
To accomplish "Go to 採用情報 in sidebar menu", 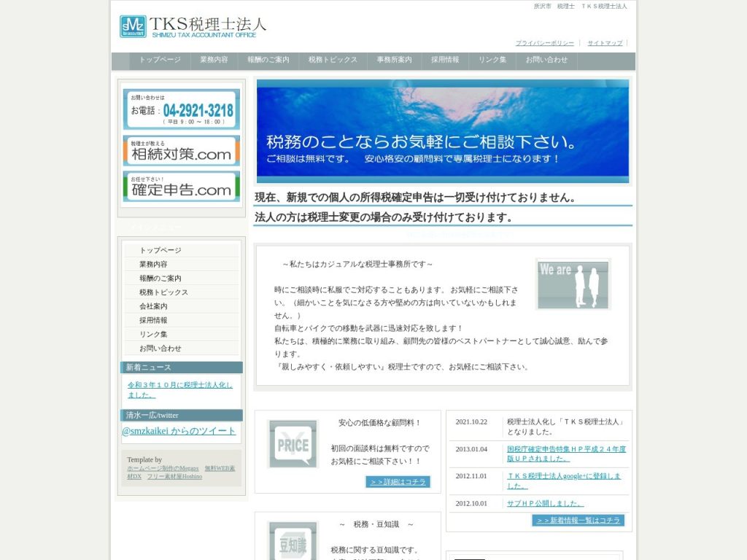I will tap(182, 320).
